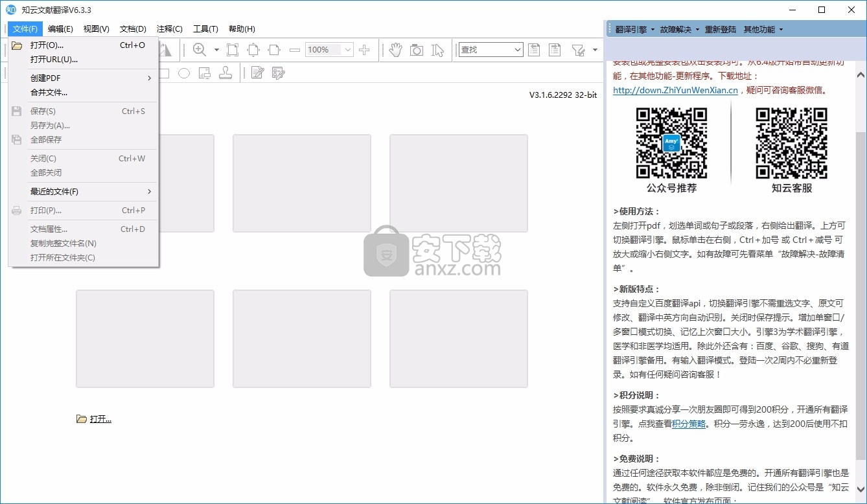The height and width of the screenshot is (504, 867).
Task: Select the ellipse annotation tool
Action: click(184, 73)
